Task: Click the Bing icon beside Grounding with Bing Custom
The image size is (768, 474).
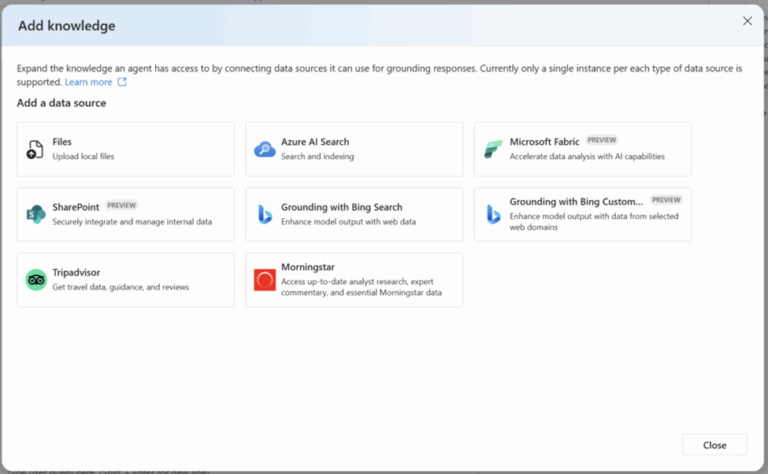Action: pyautogui.click(x=493, y=214)
